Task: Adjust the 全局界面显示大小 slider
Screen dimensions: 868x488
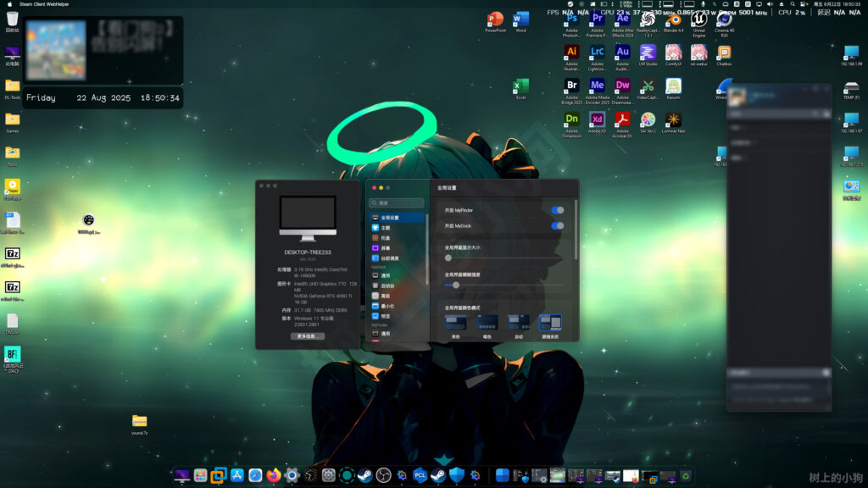Action: (x=504, y=258)
